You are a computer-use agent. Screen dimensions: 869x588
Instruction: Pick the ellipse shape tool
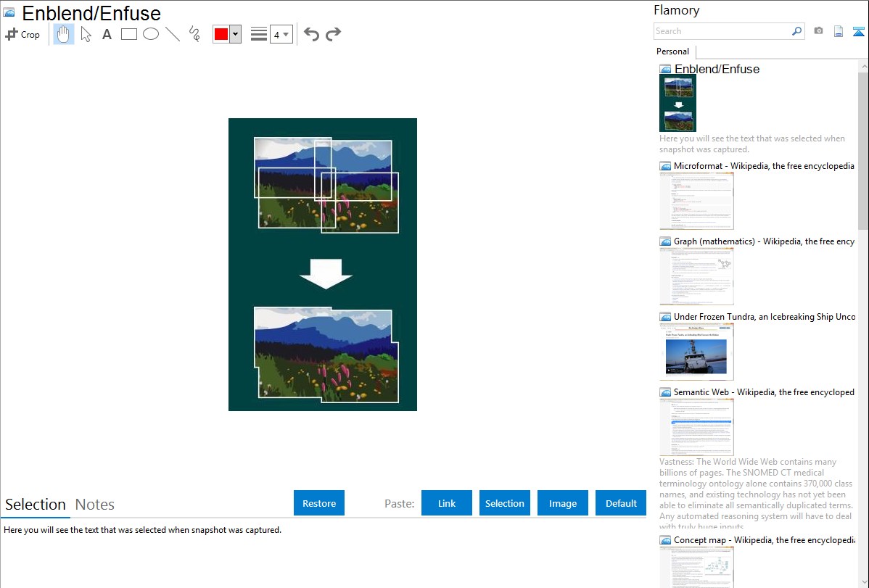click(x=151, y=34)
